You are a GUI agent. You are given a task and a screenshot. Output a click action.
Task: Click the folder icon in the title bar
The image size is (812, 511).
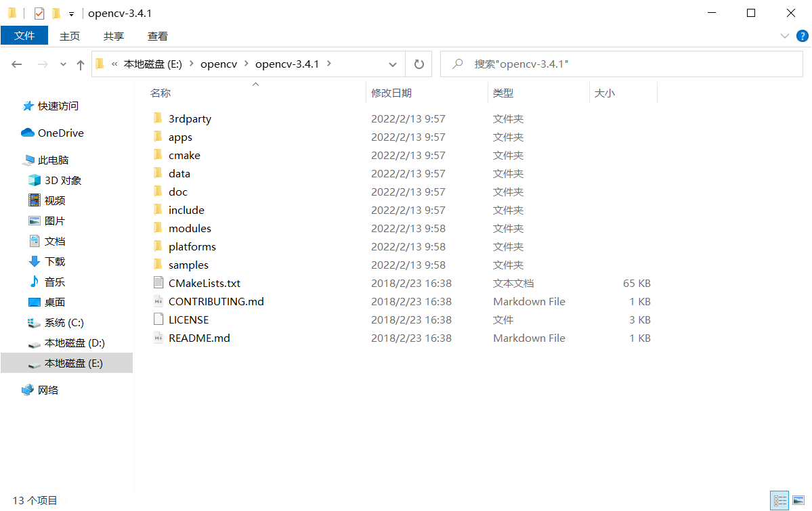(11, 12)
